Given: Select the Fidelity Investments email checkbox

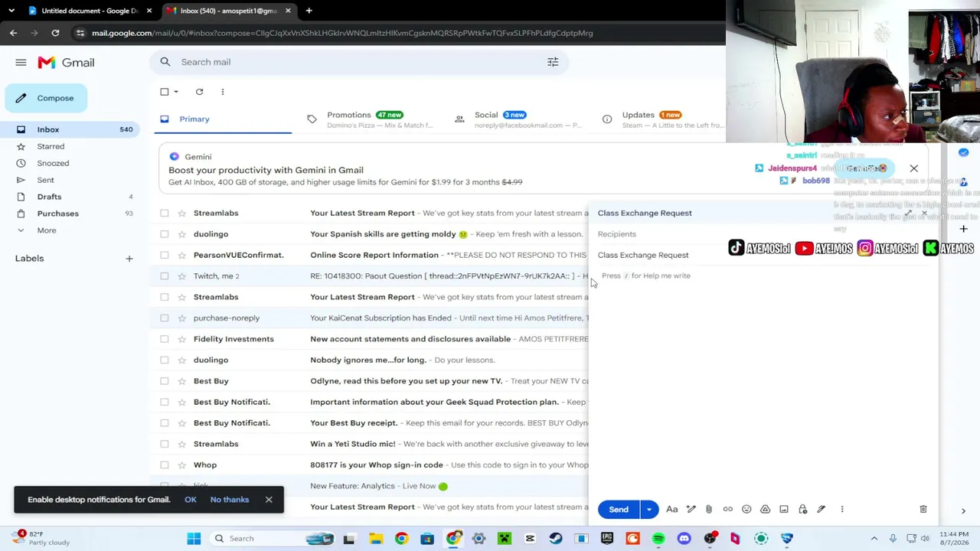Looking at the screenshot, I should click(x=165, y=339).
